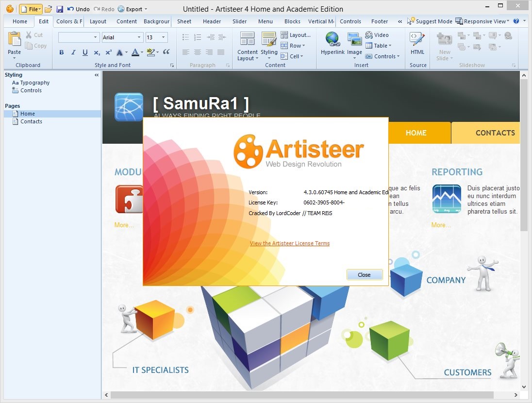Open the File menu
This screenshot has height=403, width=532.
[x=31, y=9]
